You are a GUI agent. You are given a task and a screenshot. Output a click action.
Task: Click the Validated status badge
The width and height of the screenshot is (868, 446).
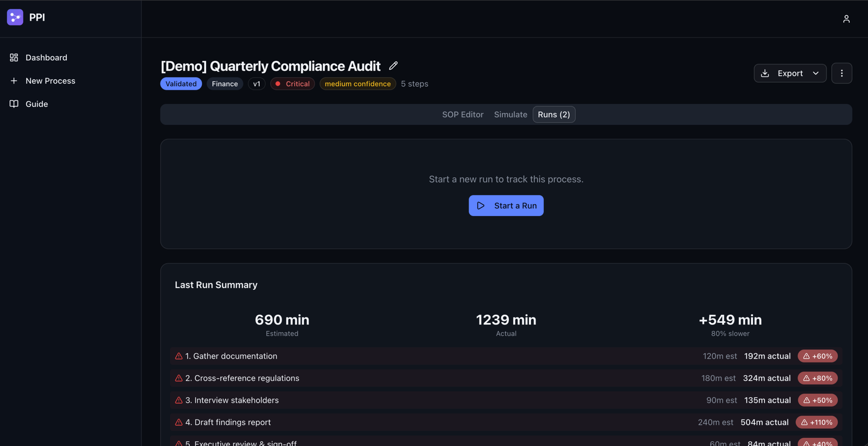tap(181, 84)
